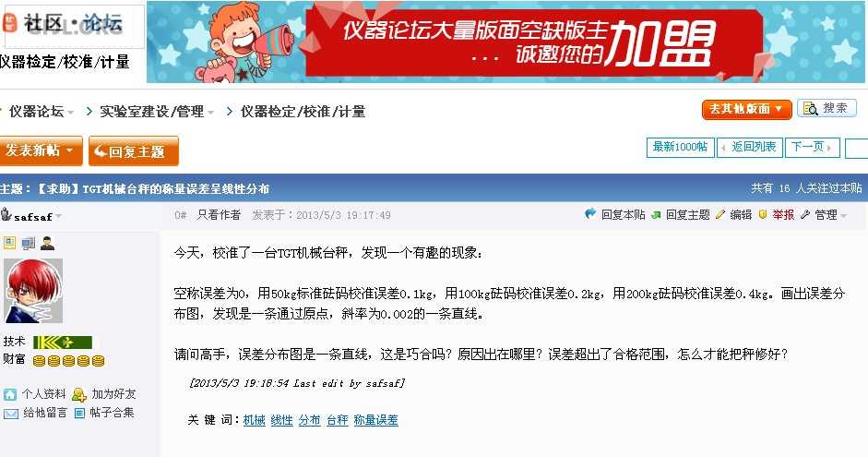Expand the 仪器论坛 breadcrumb dropdown
Viewport: 868px width, 457px height.
tap(70, 113)
